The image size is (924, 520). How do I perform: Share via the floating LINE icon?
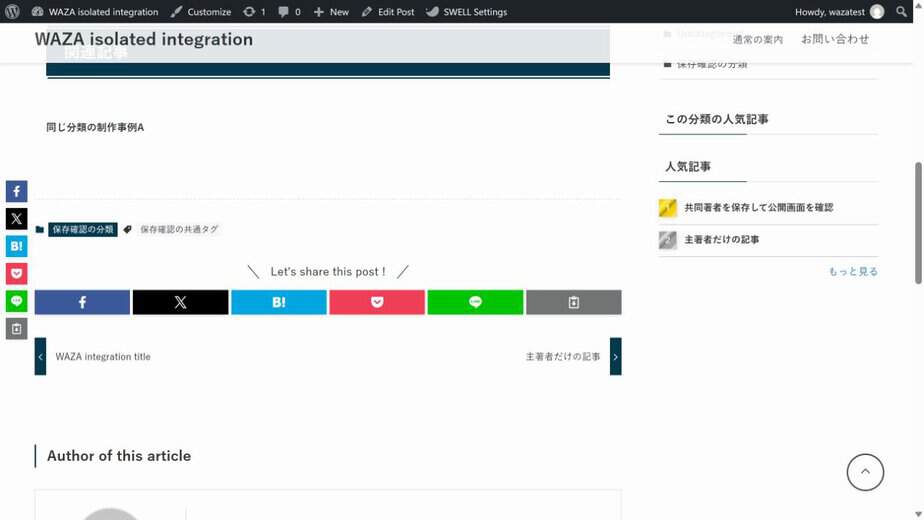coord(16,301)
